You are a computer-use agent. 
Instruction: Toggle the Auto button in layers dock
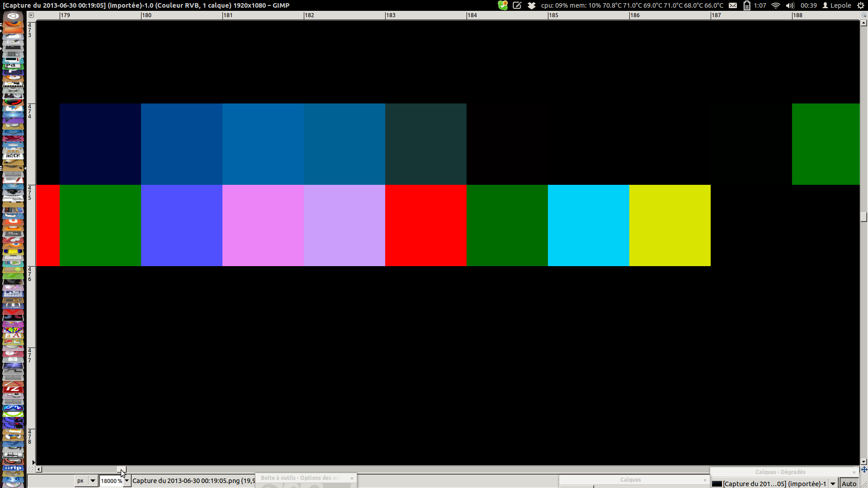(849, 483)
